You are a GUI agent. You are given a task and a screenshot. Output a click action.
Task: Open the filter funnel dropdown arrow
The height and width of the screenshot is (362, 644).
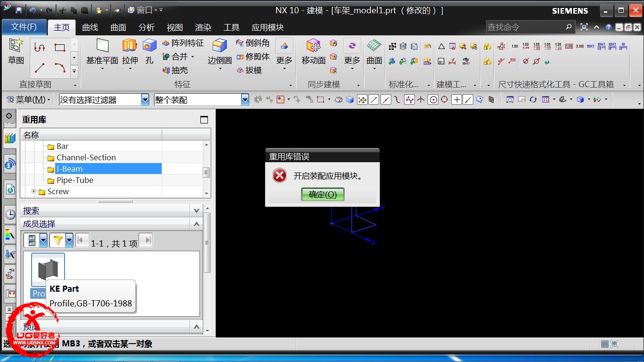pos(69,241)
